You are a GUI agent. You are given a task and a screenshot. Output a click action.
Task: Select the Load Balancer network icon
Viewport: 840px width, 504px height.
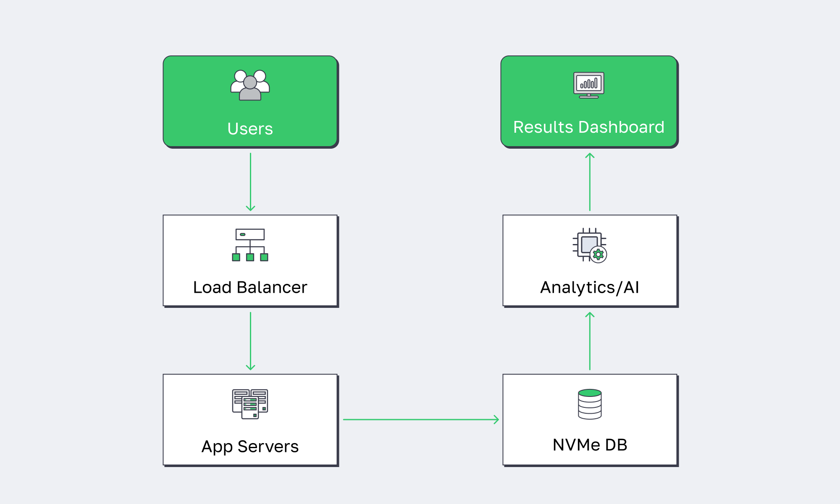tap(250, 244)
